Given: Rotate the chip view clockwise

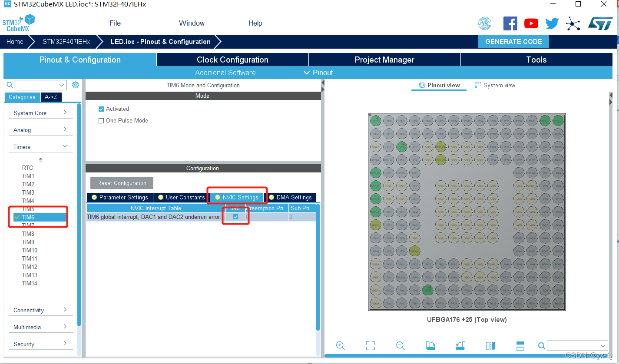Looking at the screenshot, I should (x=430, y=346).
